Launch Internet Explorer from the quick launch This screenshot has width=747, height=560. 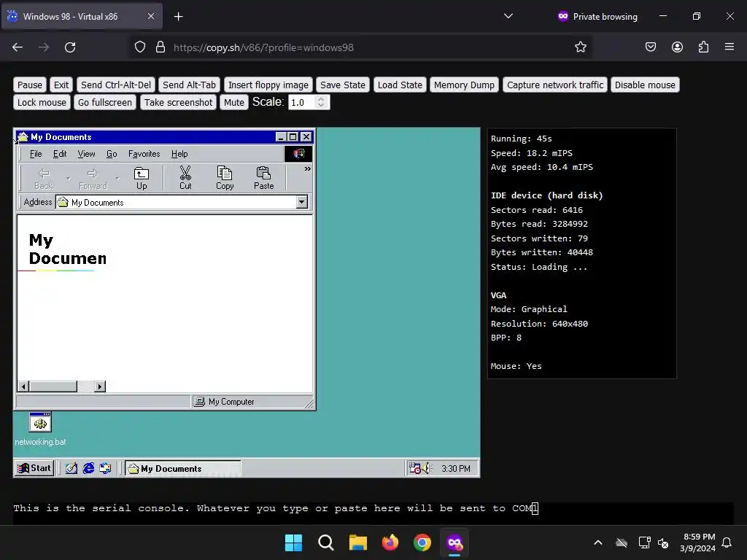click(88, 469)
